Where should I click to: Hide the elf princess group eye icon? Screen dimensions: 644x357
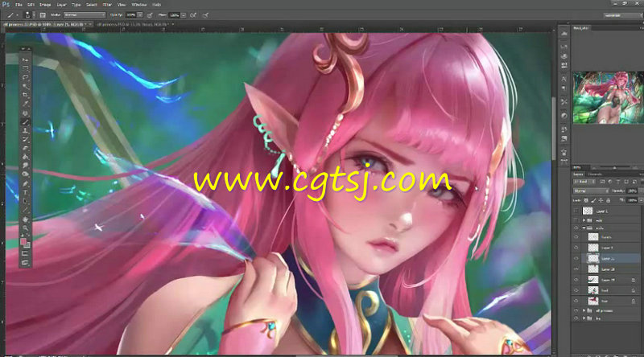576,310
